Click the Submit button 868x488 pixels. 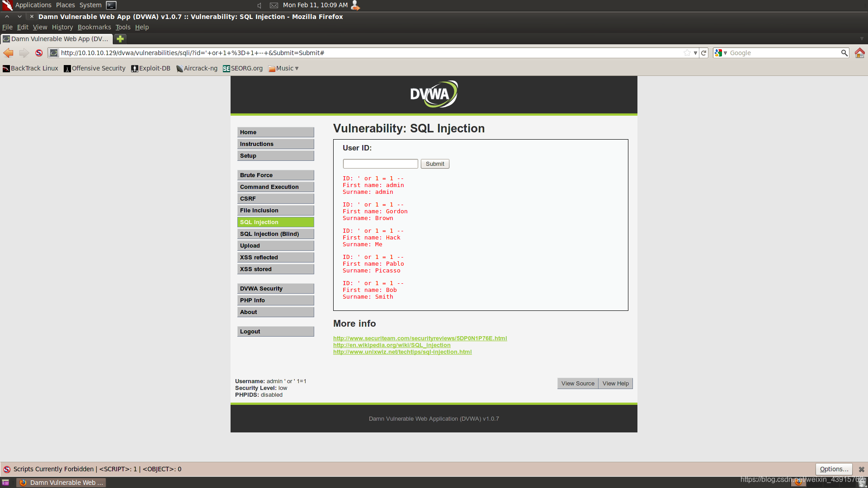(435, 164)
